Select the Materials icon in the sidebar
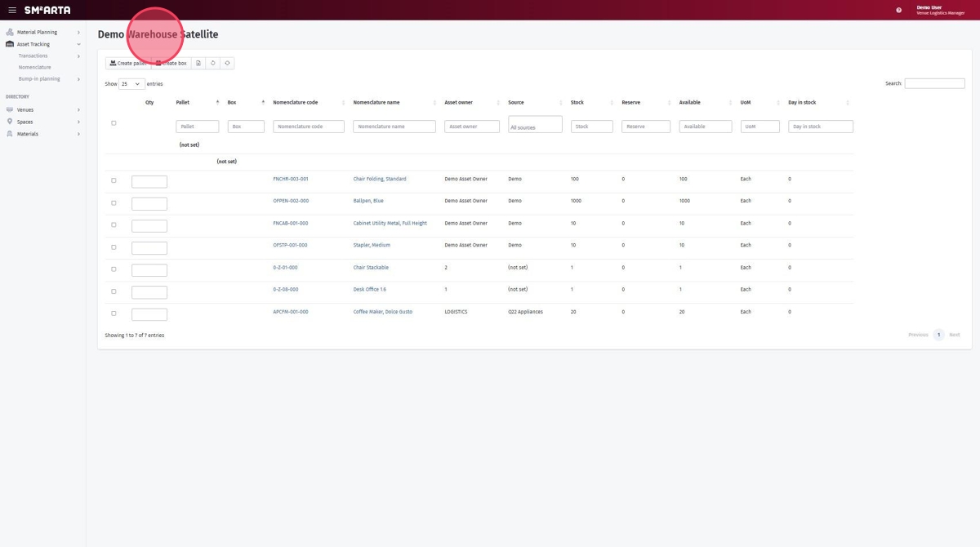The height and width of the screenshot is (547, 980). coord(8,133)
